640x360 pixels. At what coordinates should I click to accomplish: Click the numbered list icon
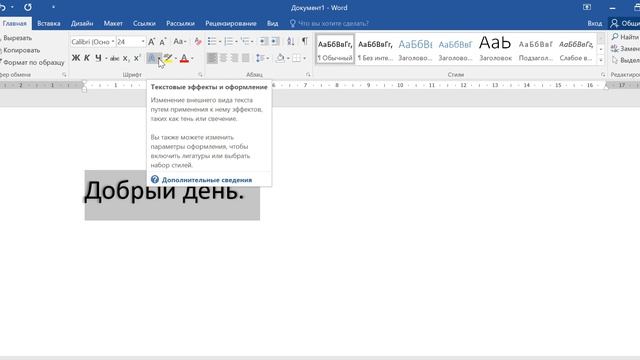coord(229,41)
